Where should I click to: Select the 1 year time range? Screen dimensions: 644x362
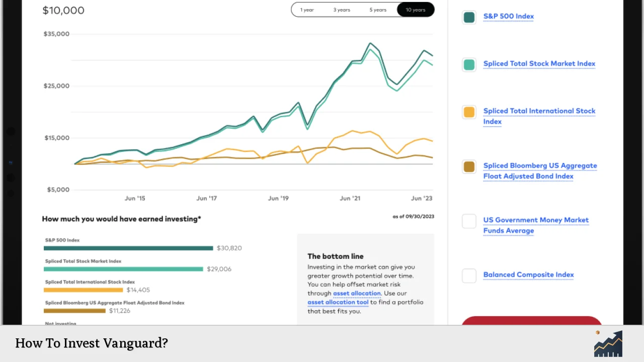click(307, 10)
